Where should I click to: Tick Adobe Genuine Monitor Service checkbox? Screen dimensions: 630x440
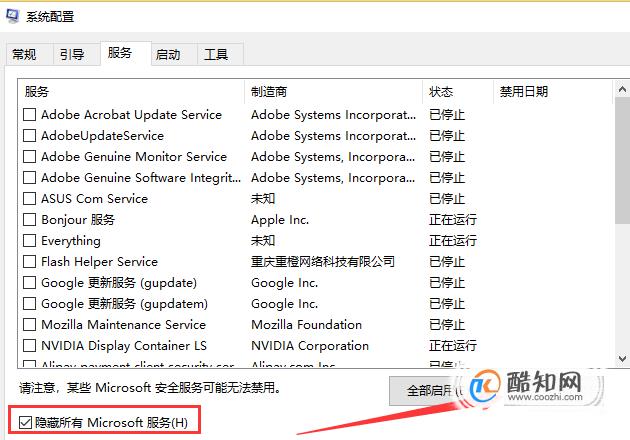pyautogui.click(x=29, y=156)
